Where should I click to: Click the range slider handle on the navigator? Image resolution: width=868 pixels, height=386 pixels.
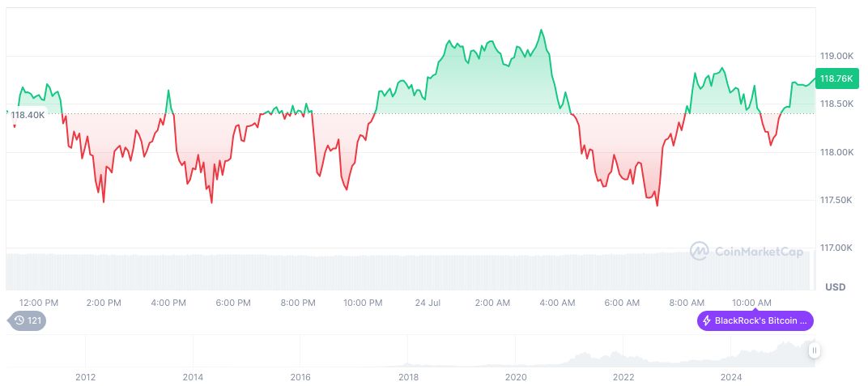[815, 350]
